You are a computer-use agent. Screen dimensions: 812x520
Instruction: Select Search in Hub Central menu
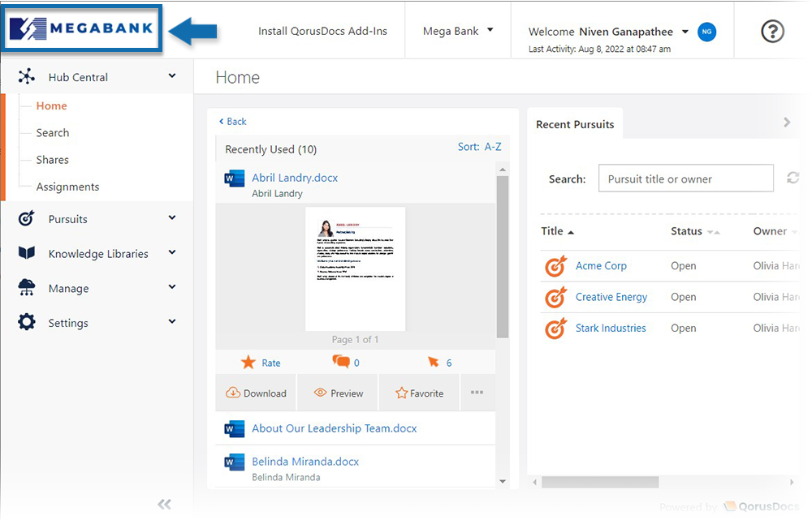coord(53,133)
